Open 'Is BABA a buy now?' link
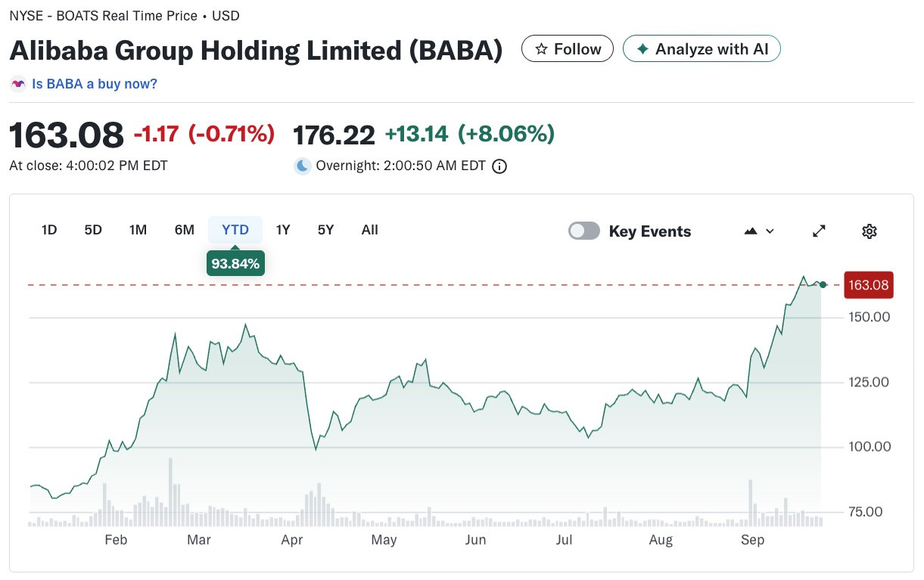Screen dimensions: 924x580 point(95,84)
